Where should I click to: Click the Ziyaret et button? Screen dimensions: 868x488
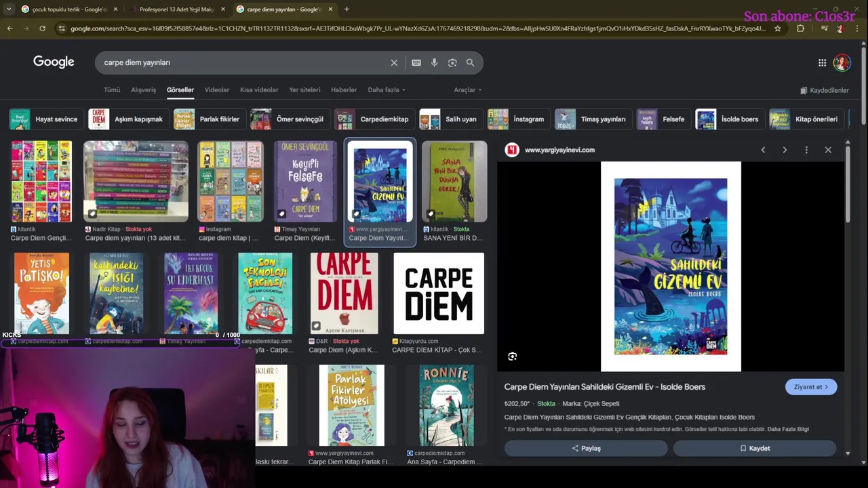pos(811,387)
